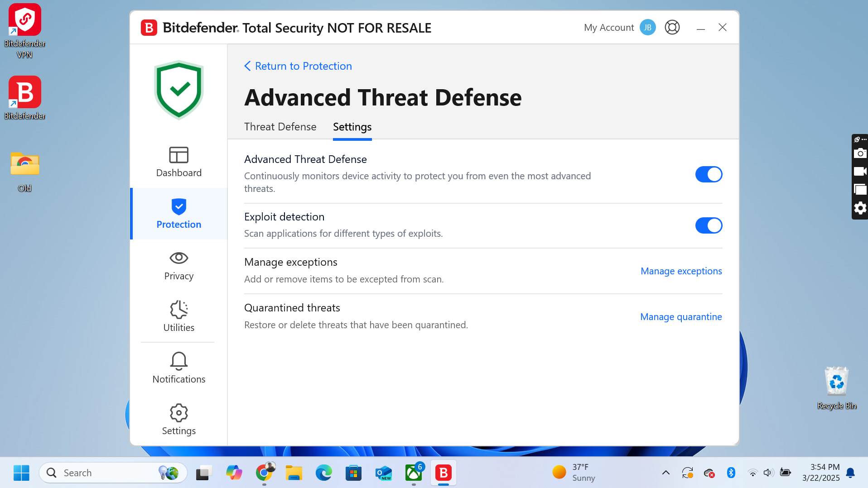This screenshot has width=868, height=488.
Task: Open Outlook from the taskbar
Action: point(384,473)
